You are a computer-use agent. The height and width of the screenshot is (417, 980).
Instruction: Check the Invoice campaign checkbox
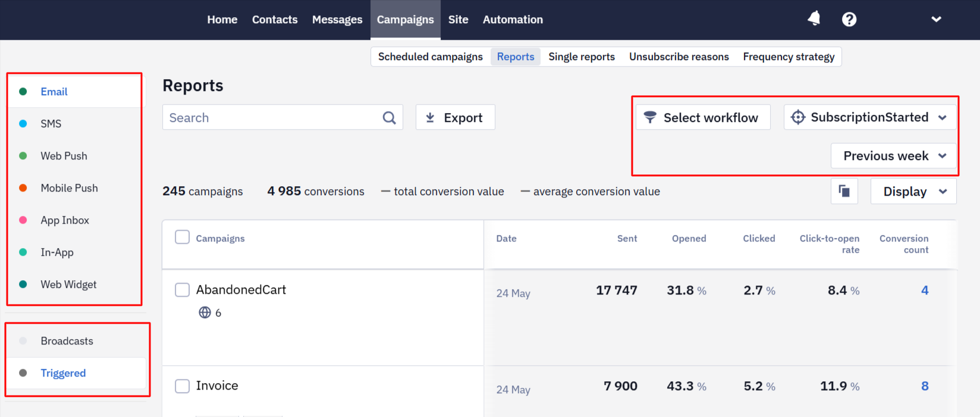[x=182, y=386]
